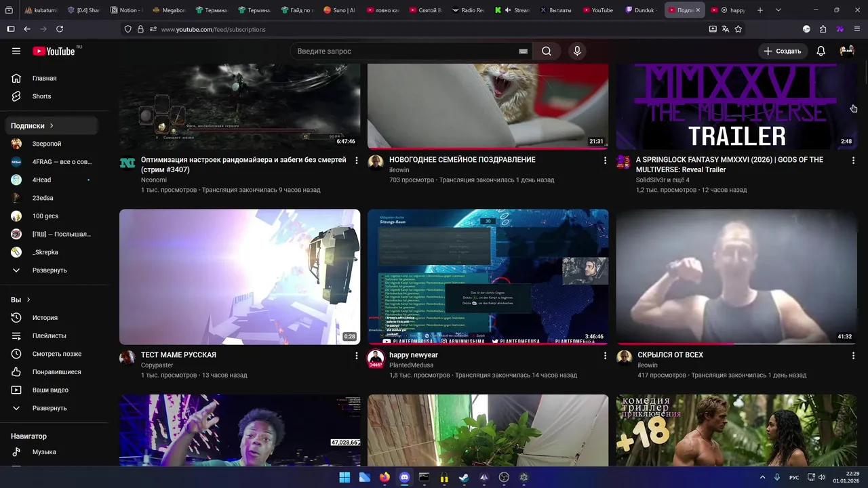Play the СКРЫЛСЯ ОТ ВСЕХ thumbnail
The image size is (868, 488).
pyautogui.click(x=736, y=277)
